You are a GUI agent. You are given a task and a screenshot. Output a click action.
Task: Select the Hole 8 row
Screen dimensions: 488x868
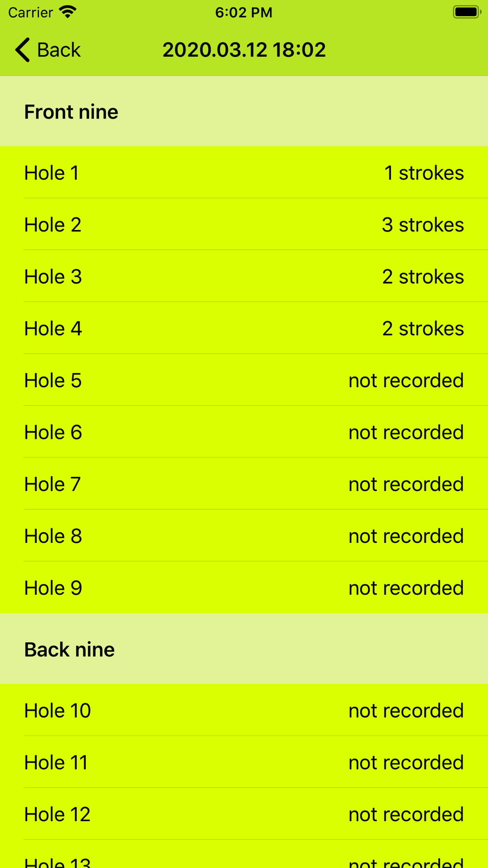point(244,536)
